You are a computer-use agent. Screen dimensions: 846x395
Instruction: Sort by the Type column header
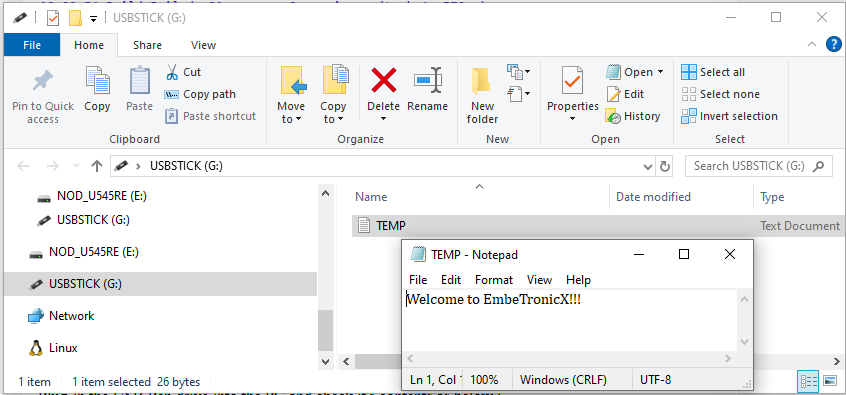click(800, 197)
